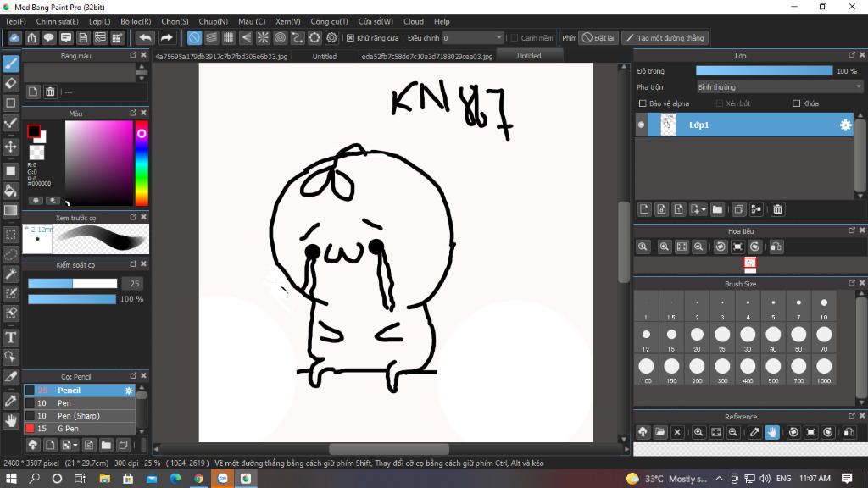Click brush size value field 25
The width and height of the screenshot is (868, 488).
click(x=132, y=283)
